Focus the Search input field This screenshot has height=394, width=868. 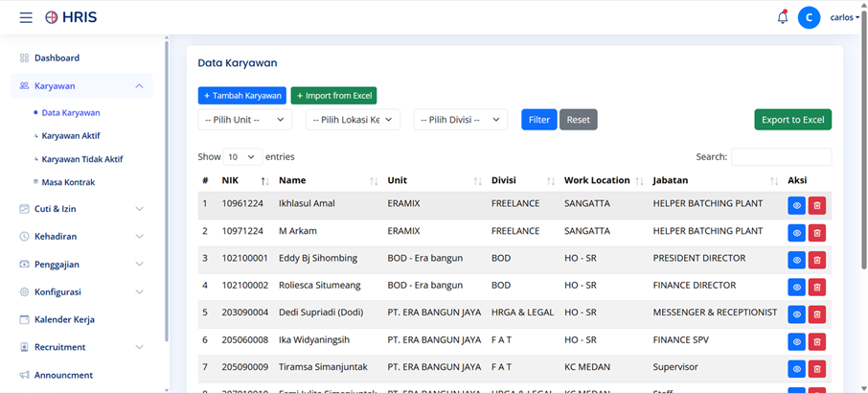pyautogui.click(x=781, y=157)
